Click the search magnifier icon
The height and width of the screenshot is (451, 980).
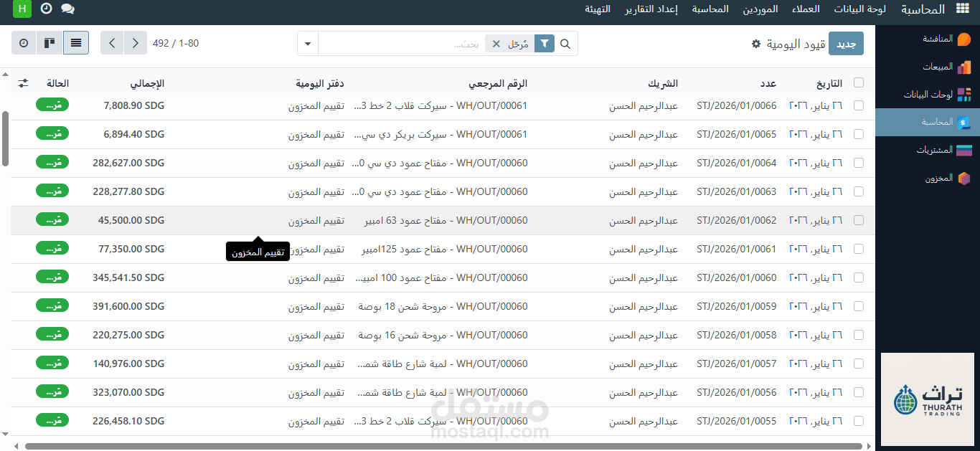[x=565, y=43]
